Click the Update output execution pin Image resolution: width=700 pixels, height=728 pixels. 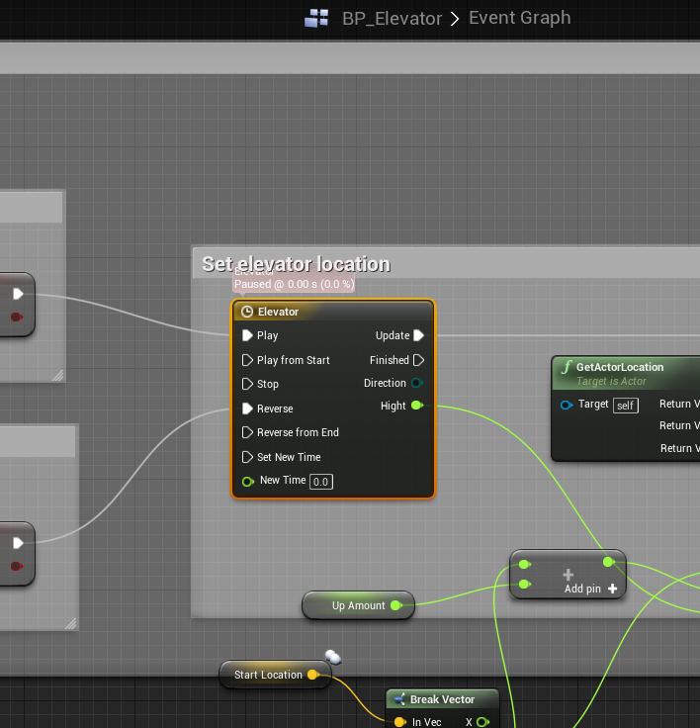click(418, 335)
